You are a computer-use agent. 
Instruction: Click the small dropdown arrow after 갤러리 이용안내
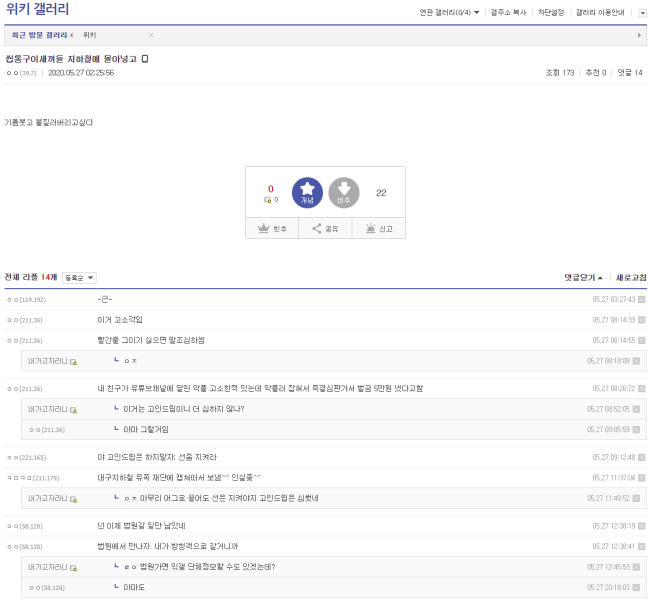click(642, 13)
